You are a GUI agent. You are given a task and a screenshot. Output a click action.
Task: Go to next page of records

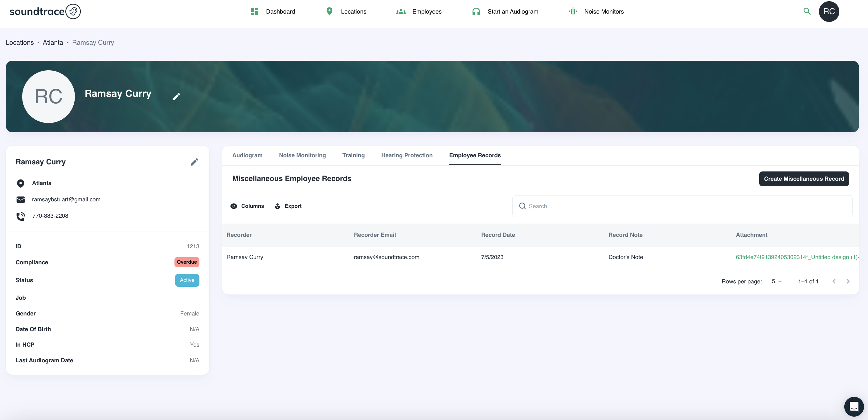(x=848, y=281)
